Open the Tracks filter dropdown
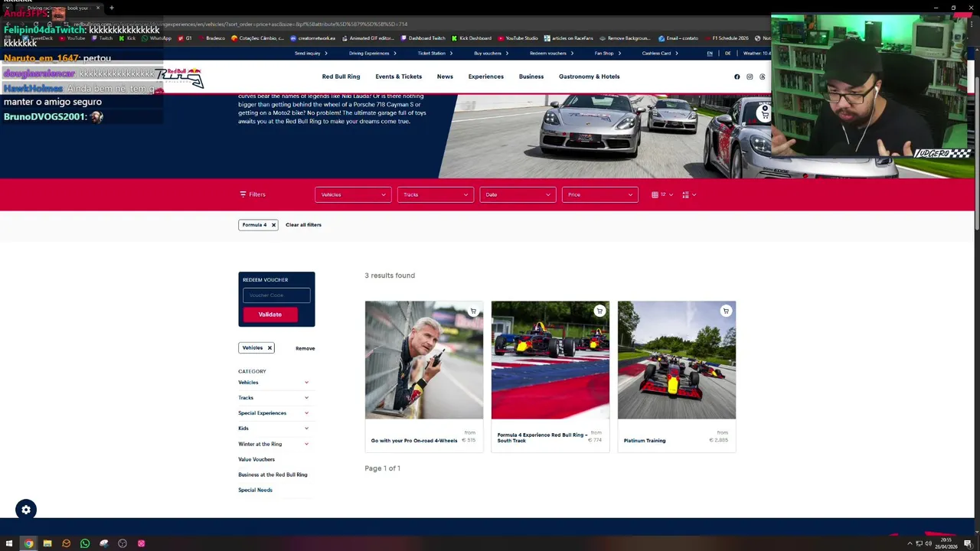 coord(436,194)
